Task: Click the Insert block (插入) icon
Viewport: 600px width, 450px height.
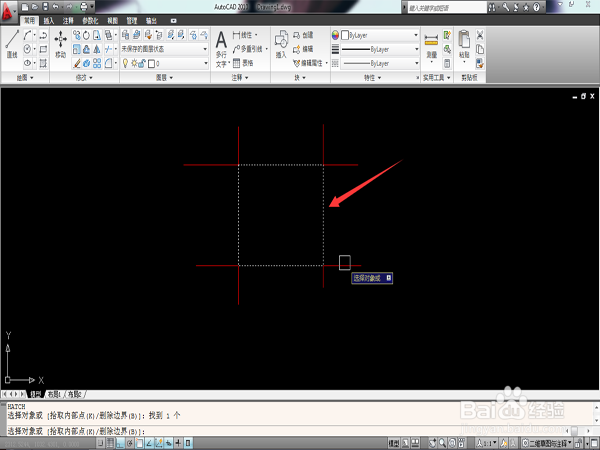Action: pyautogui.click(x=281, y=44)
